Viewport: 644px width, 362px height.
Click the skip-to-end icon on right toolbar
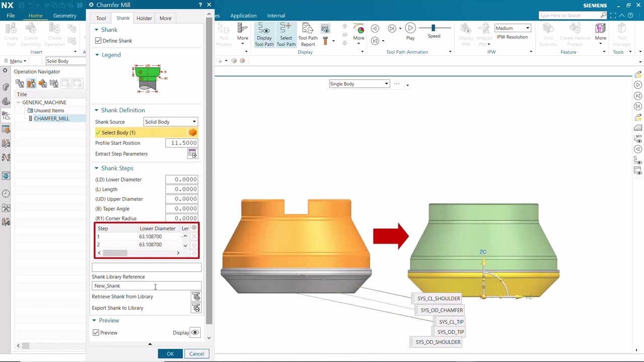638,107
